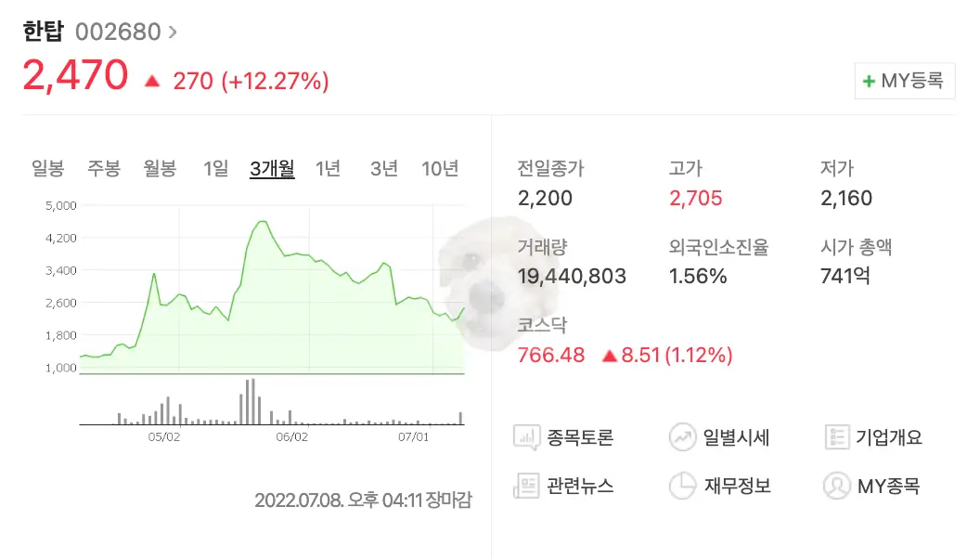Open the 10년 chart period tab

439,168
